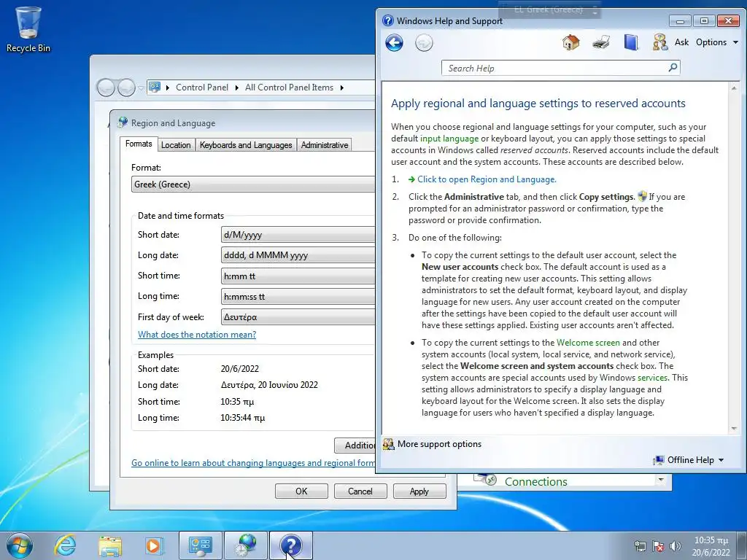Click to open Region and Language link
The height and width of the screenshot is (560, 747).
click(x=487, y=179)
